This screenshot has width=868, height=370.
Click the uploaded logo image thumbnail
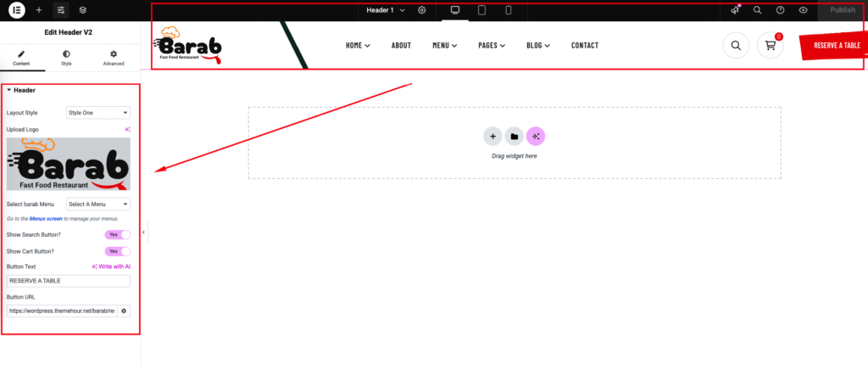click(x=69, y=164)
